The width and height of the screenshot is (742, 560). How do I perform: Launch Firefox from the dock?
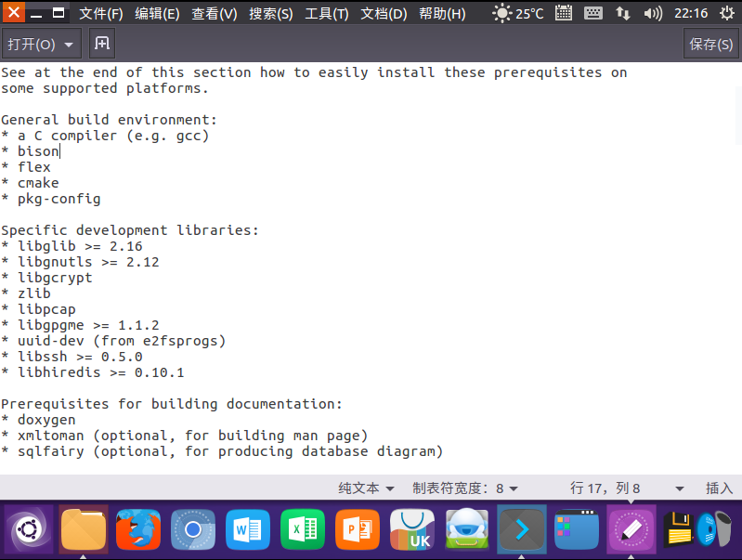pos(138,529)
